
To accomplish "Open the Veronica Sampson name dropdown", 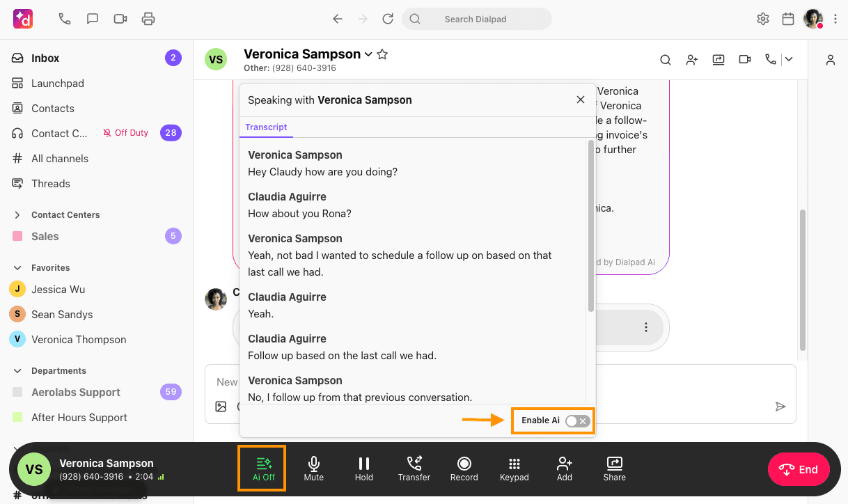I will click(x=368, y=54).
